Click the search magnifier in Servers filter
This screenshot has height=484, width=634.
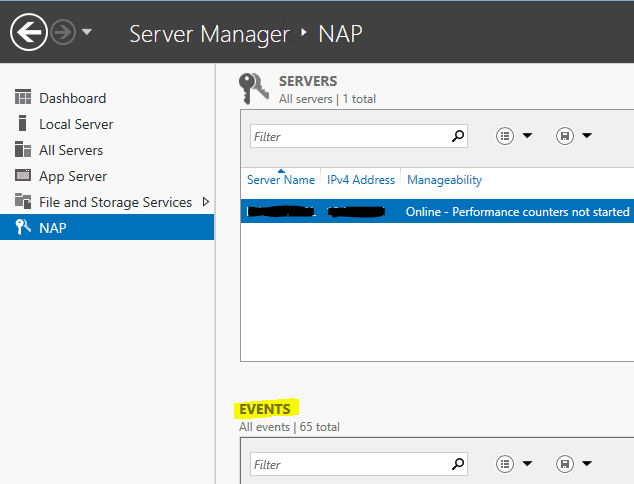point(458,136)
